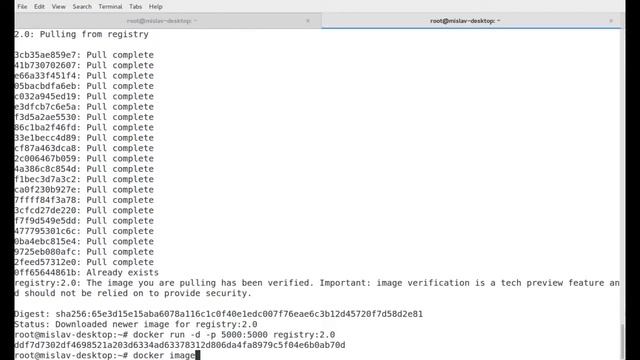Screen dimensions: 640x360
Task: Click the 9725eb080afc Pull complete line
Action: (x=84, y=252)
